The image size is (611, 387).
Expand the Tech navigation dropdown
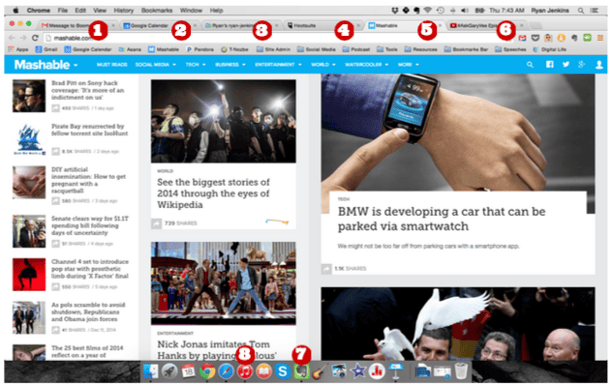click(x=195, y=65)
